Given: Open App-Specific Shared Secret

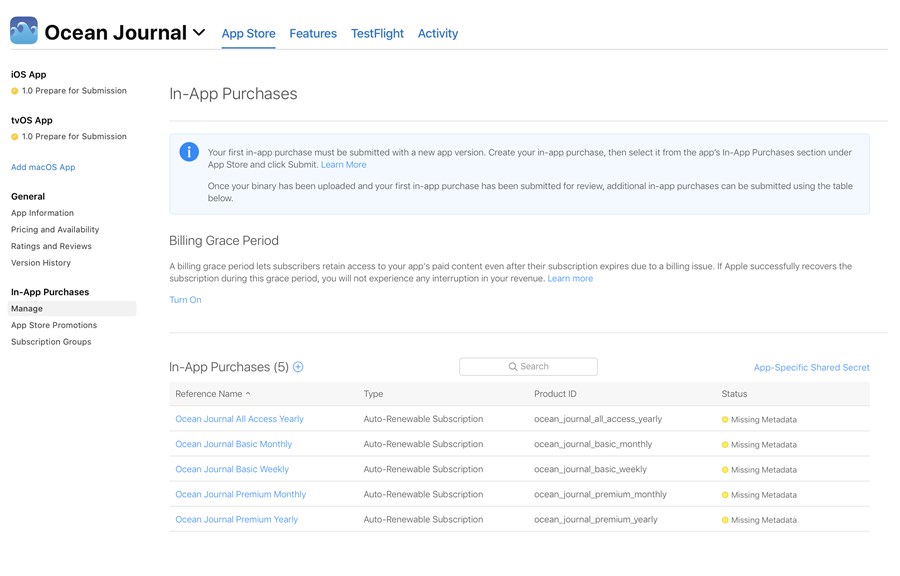Looking at the screenshot, I should coord(812,367).
